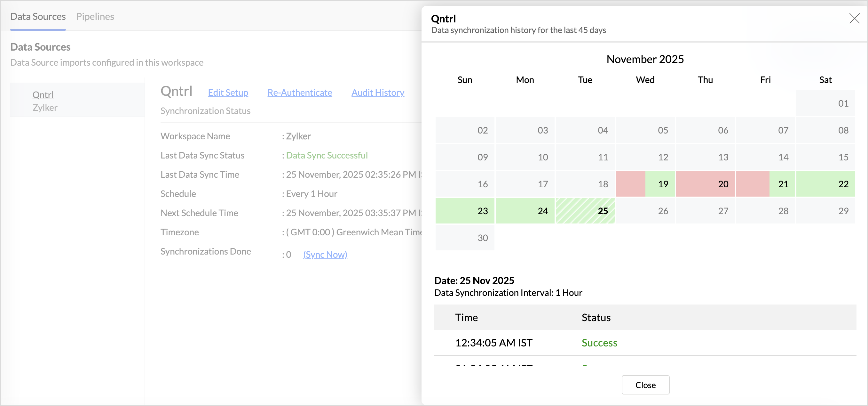Screen dimensions: 868x406
Task: Select the 12:34:05 AM IST sync row
Action: (x=493, y=343)
